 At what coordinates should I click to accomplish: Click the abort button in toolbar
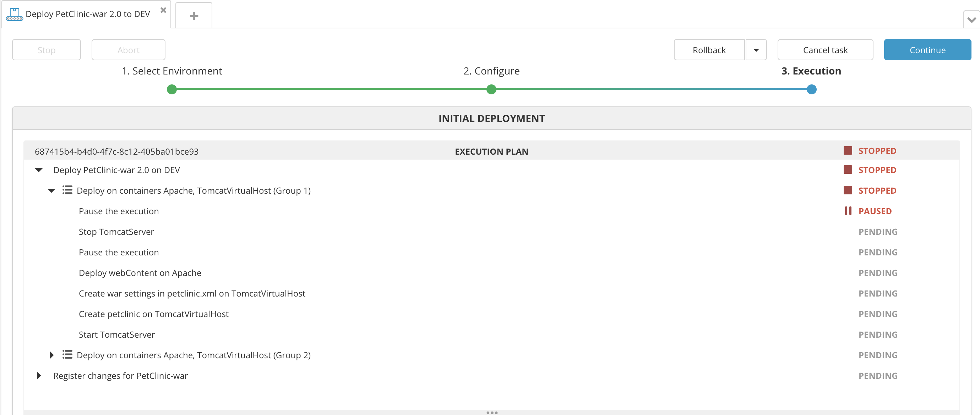[x=128, y=49]
